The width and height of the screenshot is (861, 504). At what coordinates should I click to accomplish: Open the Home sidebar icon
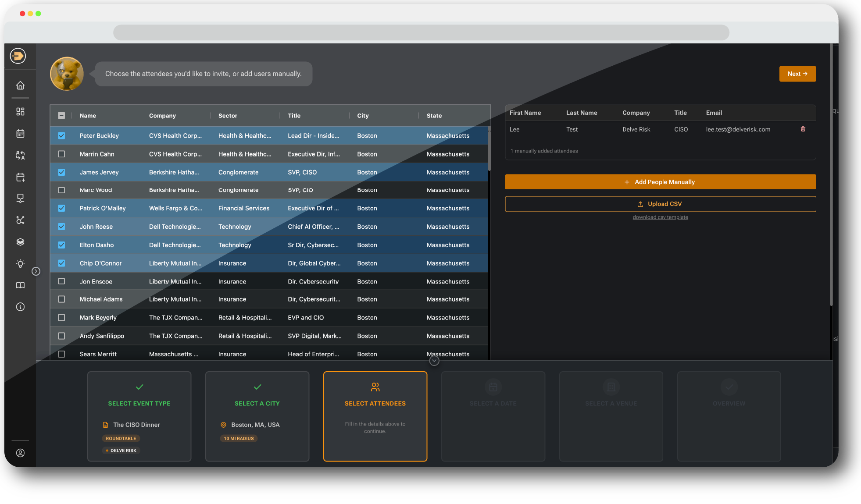coord(20,85)
